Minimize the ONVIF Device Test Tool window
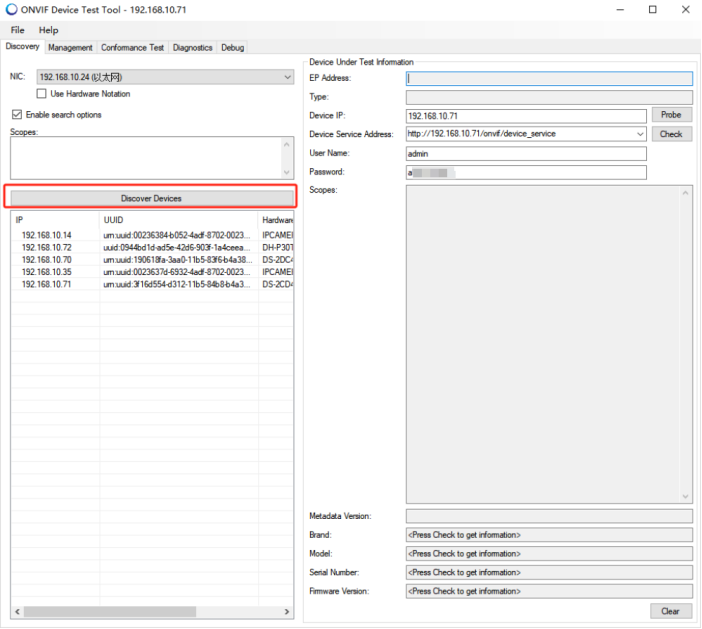The height and width of the screenshot is (629, 702). coord(620,9)
